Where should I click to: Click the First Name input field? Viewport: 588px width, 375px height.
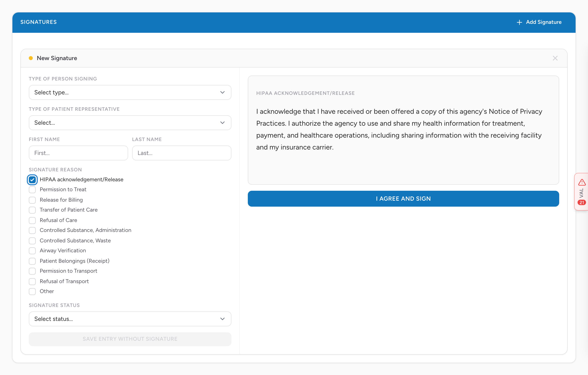pyautogui.click(x=78, y=153)
